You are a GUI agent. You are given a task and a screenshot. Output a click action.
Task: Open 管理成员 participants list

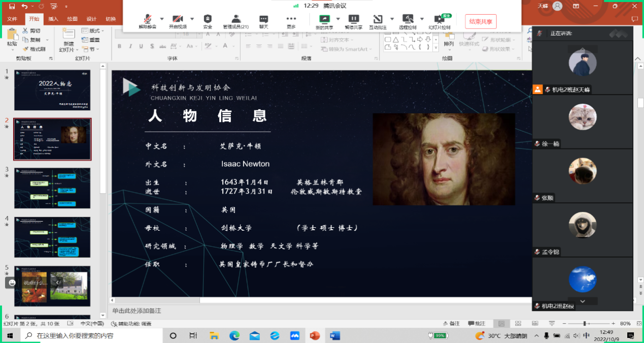(235, 19)
